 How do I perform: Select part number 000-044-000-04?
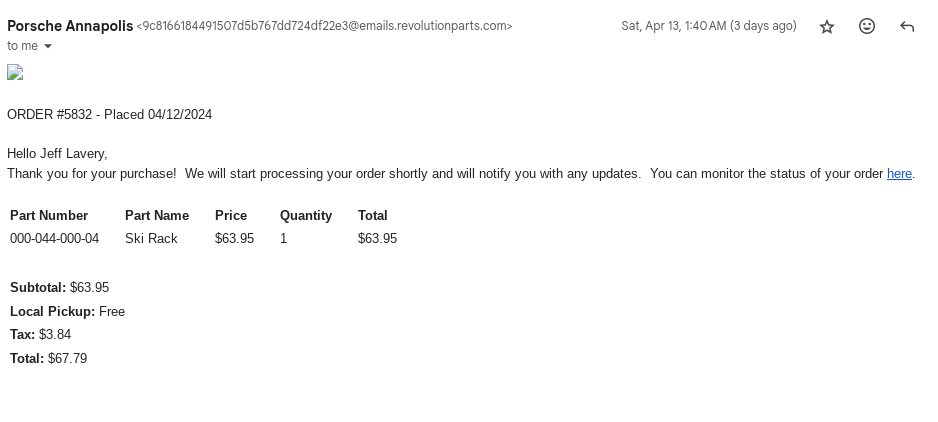pyautogui.click(x=54, y=239)
